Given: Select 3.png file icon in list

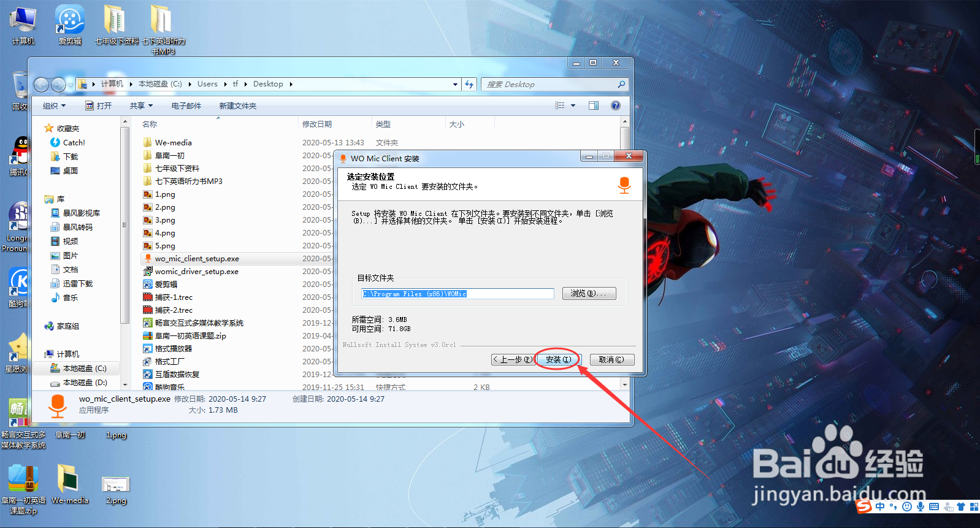Looking at the screenshot, I should (x=147, y=220).
